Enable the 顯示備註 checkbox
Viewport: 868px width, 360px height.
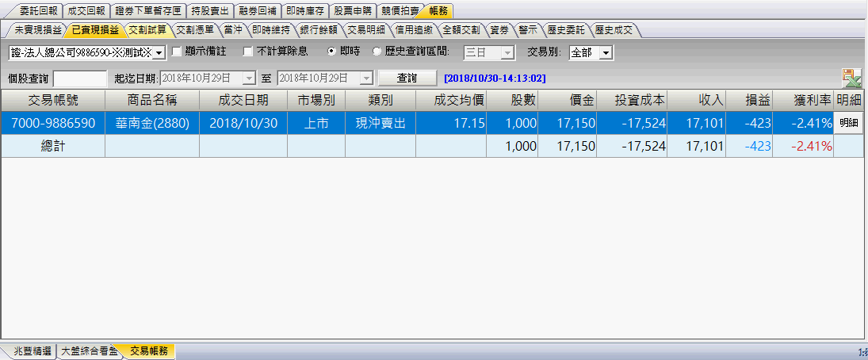tap(178, 52)
